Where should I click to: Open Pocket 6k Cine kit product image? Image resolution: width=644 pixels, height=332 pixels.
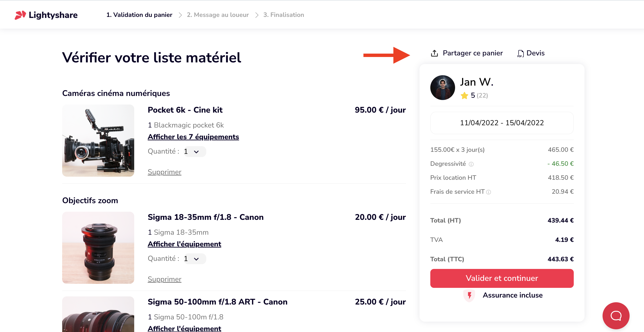98,141
